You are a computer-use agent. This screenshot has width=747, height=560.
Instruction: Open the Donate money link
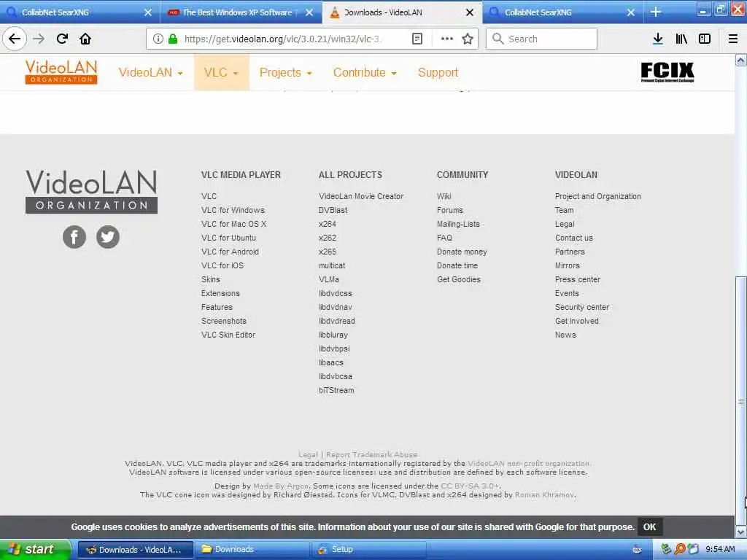coord(462,252)
